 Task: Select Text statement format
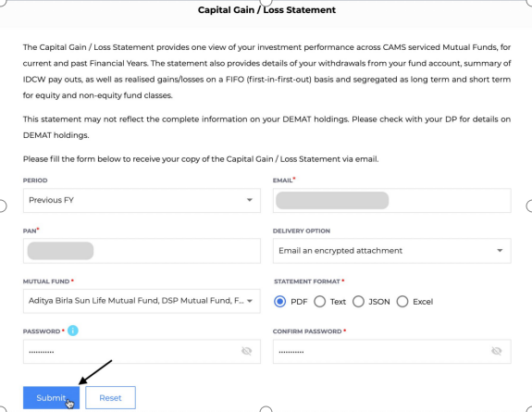point(319,301)
